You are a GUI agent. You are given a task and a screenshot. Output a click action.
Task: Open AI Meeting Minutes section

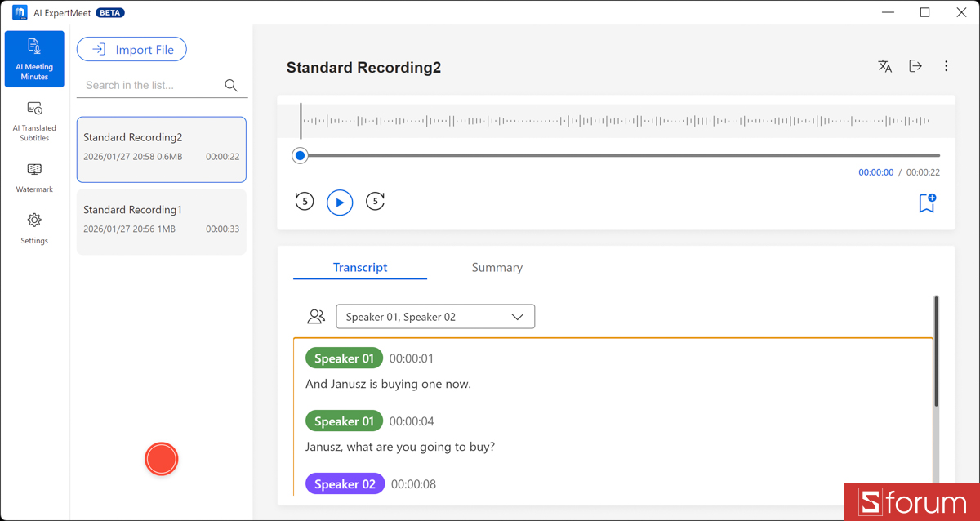(34, 59)
